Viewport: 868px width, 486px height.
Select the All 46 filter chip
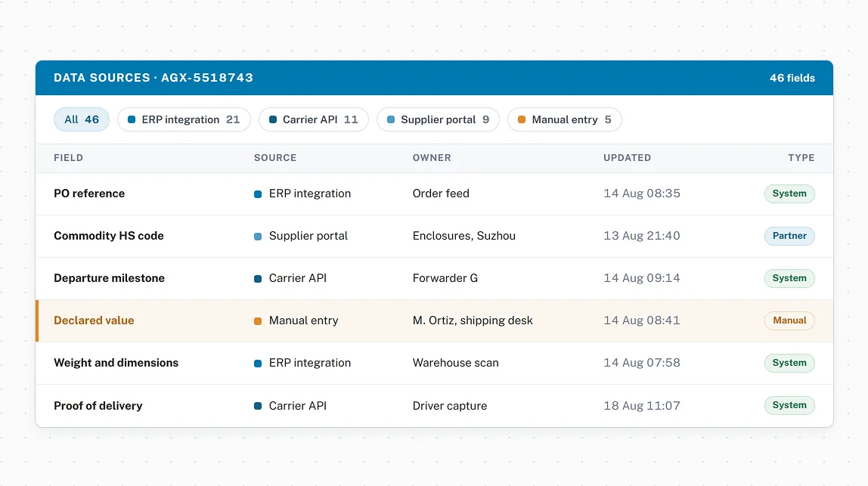coord(82,119)
